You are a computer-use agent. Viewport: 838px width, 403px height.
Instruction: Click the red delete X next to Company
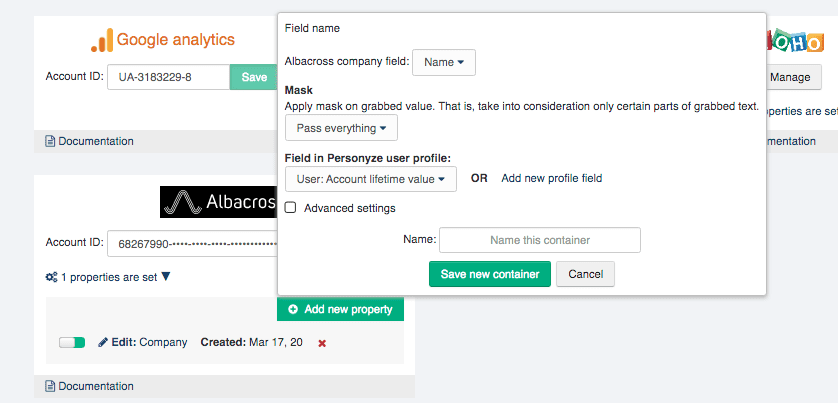click(322, 343)
